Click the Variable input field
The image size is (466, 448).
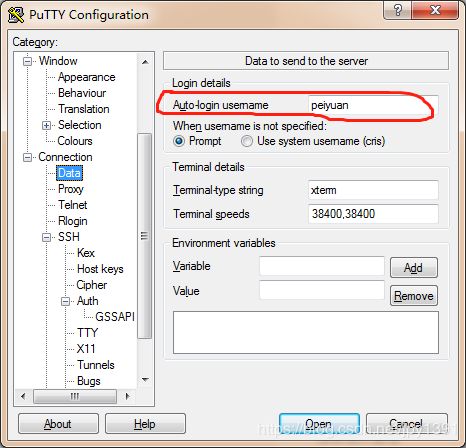[322, 266]
